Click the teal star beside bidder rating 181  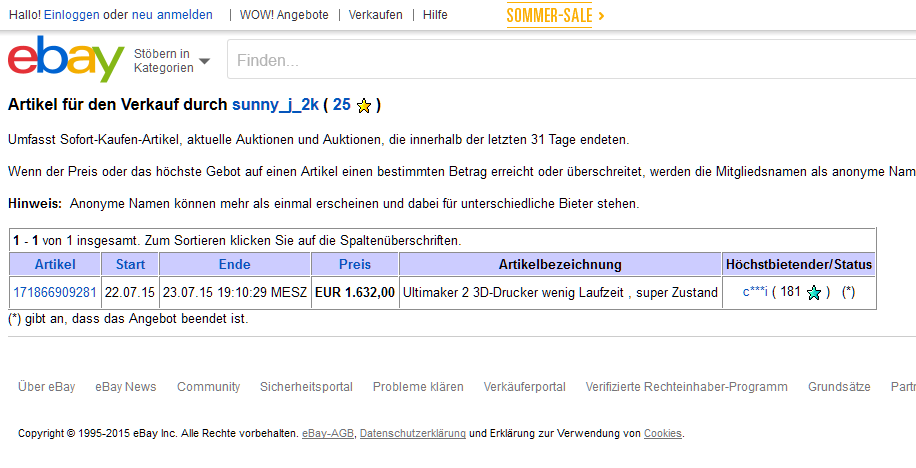(x=814, y=293)
